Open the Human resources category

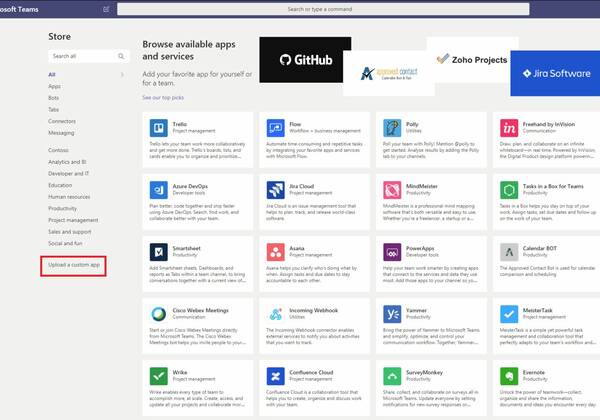point(69,197)
